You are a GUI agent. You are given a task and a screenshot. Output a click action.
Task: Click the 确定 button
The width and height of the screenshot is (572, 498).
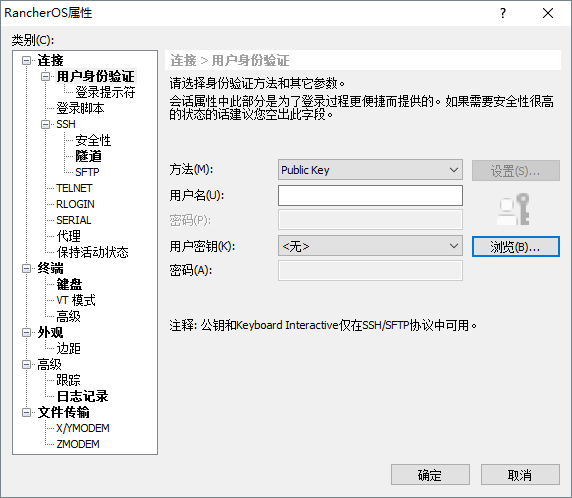pyautogui.click(x=430, y=475)
